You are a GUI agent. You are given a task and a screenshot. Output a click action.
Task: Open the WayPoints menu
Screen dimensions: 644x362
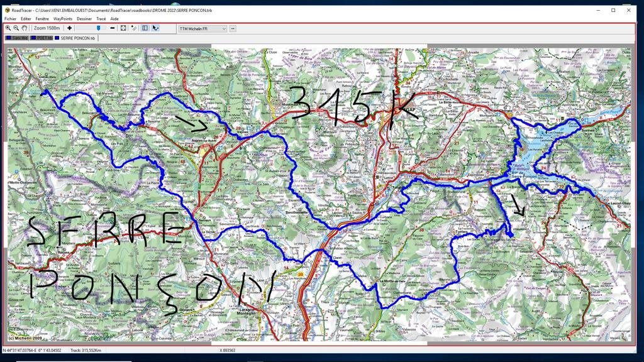pos(62,19)
